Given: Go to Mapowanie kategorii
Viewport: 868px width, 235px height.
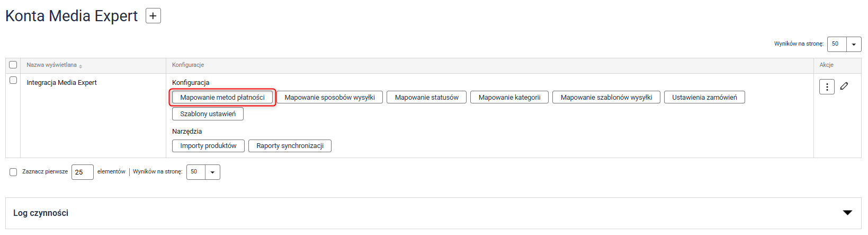Looking at the screenshot, I should [x=509, y=97].
